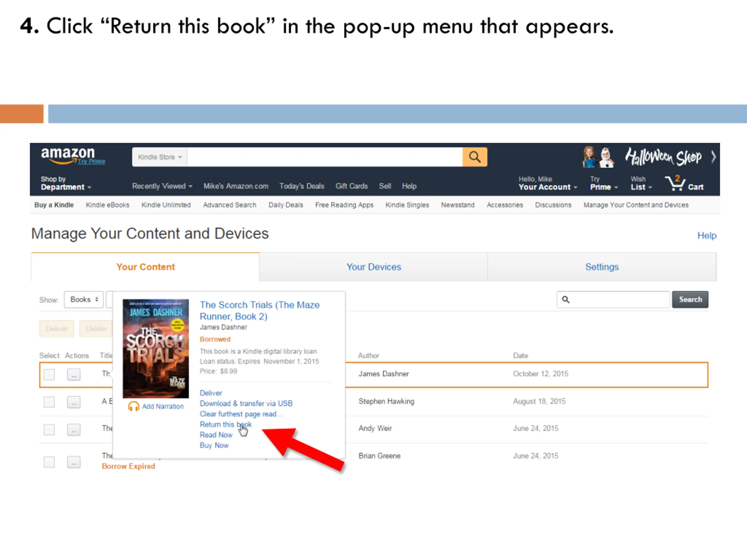Click the Halloween Shop banner arrow
This screenshot has width=747, height=560.
[713, 157]
